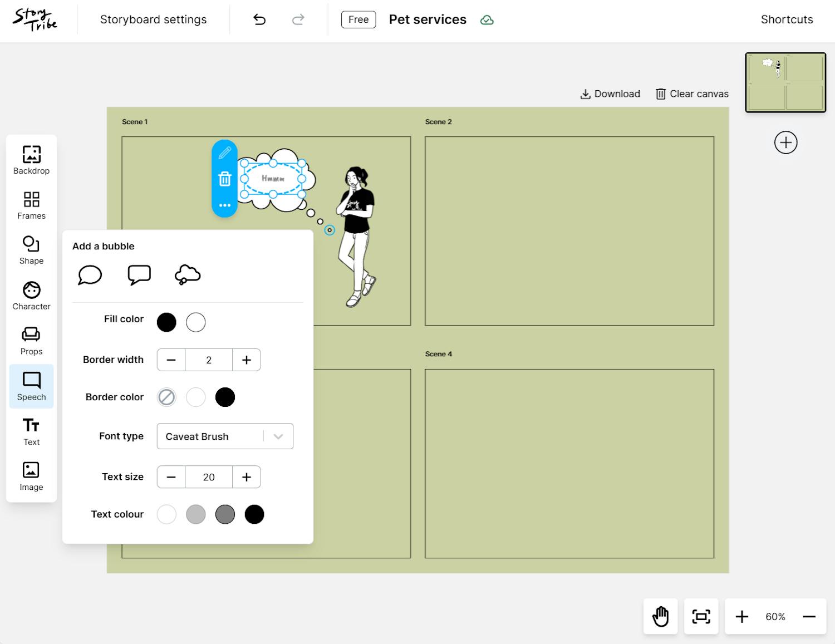Image resolution: width=835 pixels, height=644 pixels.
Task: Open the Backdrop tool
Action: pos(31,160)
